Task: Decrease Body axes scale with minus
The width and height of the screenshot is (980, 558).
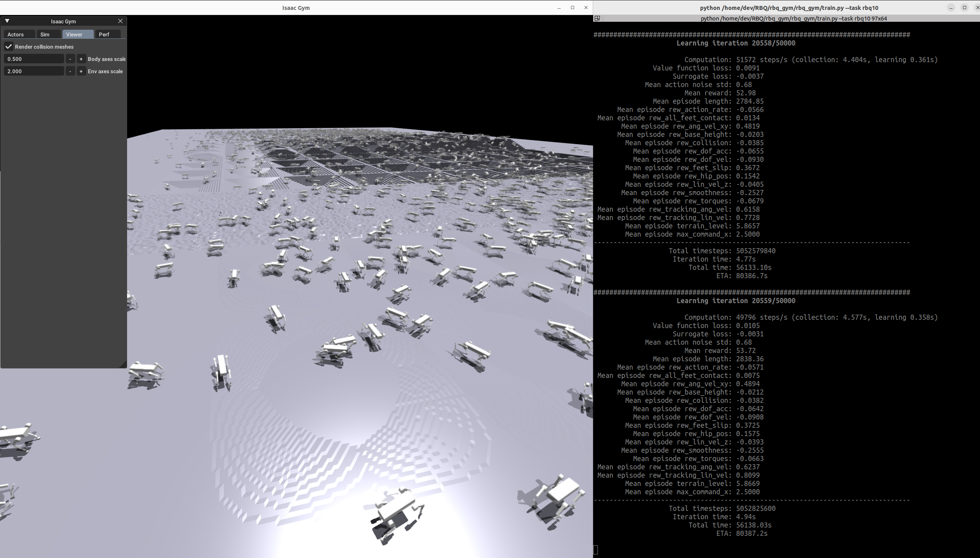Action: [70, 59]
